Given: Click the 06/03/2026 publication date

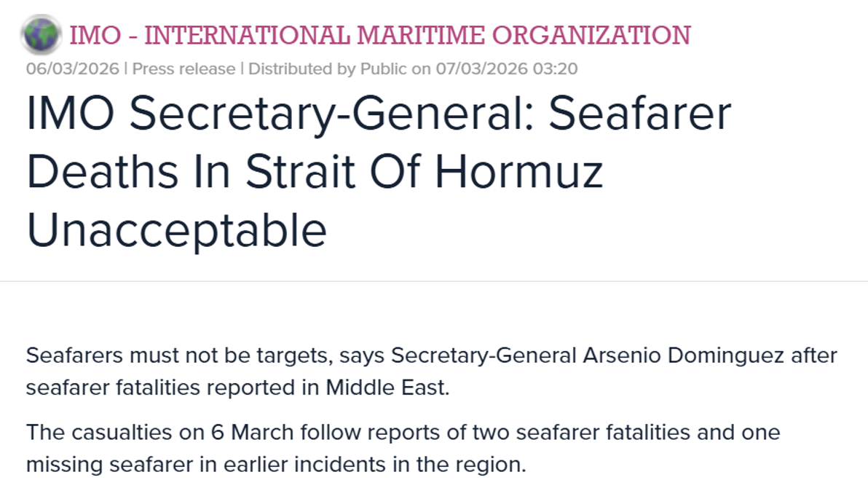Looking at the screenshot, I should click(x=72, y=69).
